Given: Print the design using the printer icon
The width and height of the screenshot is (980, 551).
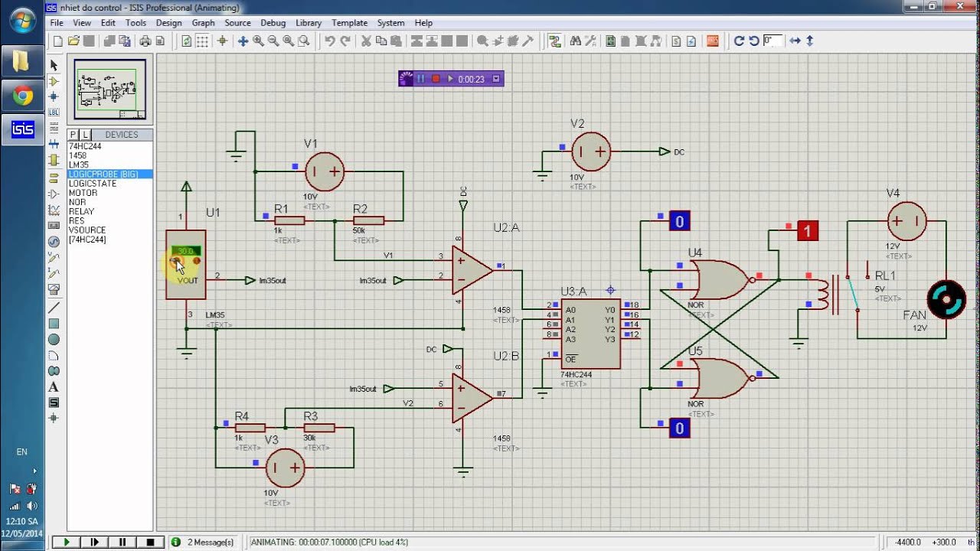Looking at the screenshot, I should tap(145, 41).
